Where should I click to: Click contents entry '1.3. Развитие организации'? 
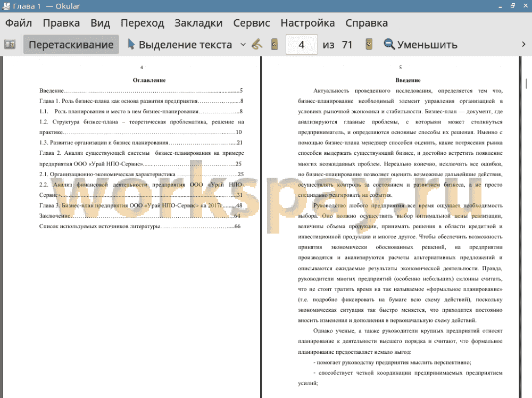click(141, 143)
